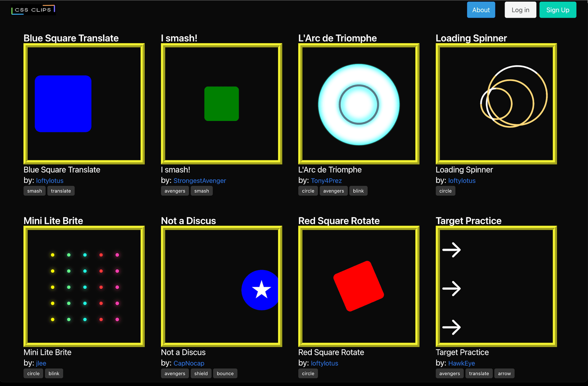The height and width of the screenshot is (386, 588).
Task: Click the Sign Up button
Action: tap(558, 10)
